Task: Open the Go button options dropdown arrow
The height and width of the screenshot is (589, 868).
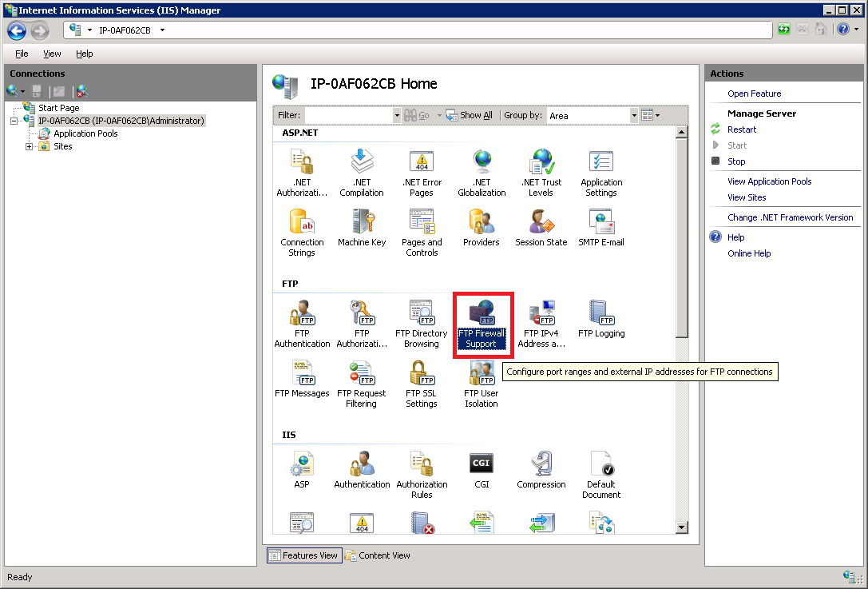Action: pyautogui.click(x=439, y=115)
